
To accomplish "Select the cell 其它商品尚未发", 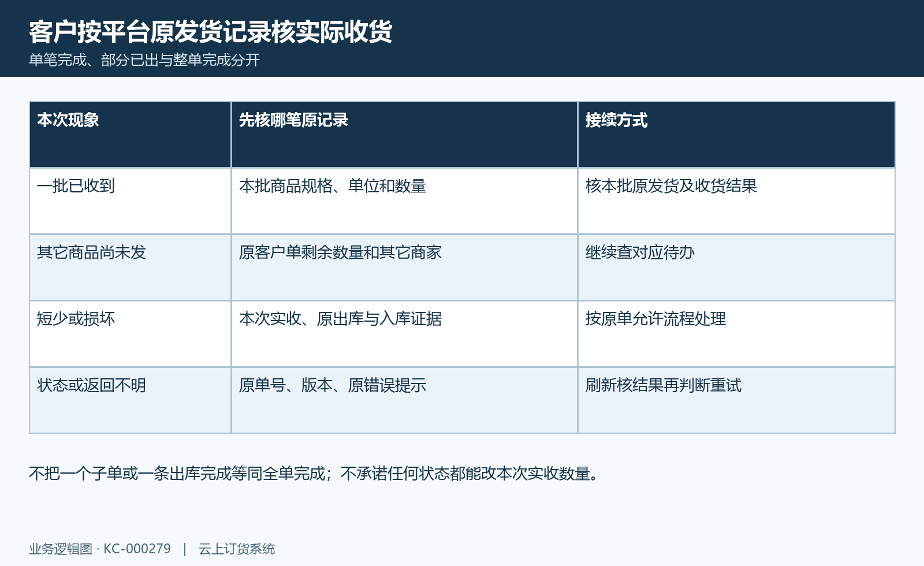I will [131, 267].
